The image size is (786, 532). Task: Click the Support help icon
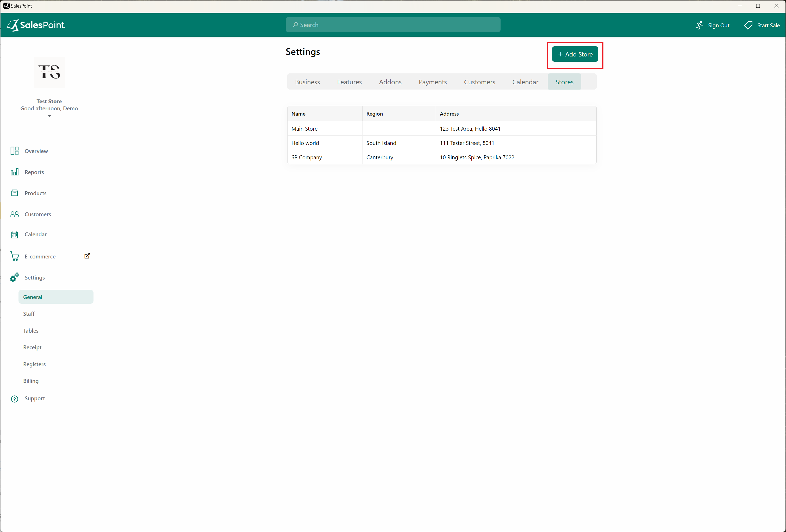(x=15, y=399)
